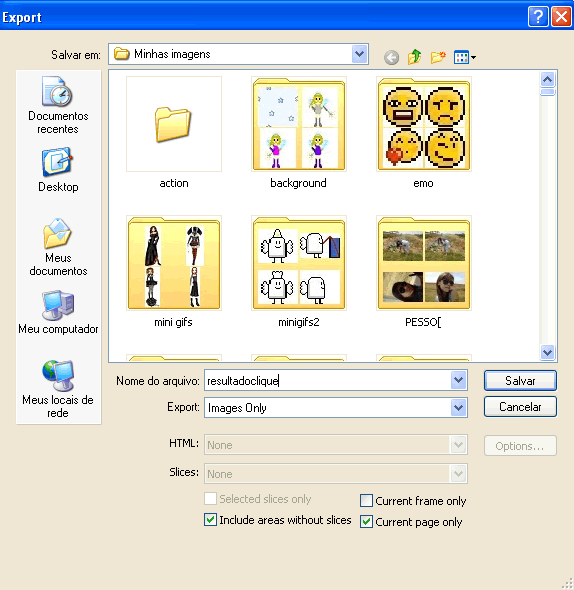Click the Back navigation arrow icon
The width and height of the screenshot is (574, 590).
(391, 58)
